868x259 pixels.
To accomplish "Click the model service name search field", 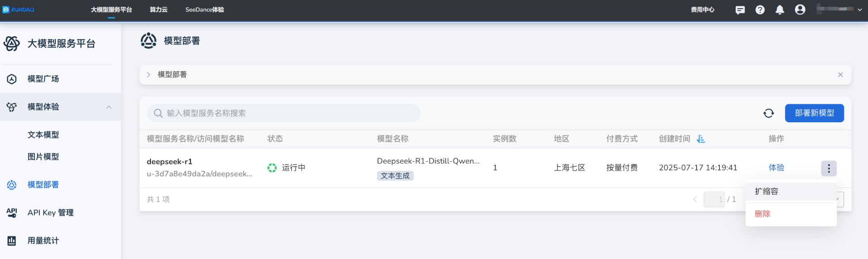I will coord(283,113).
